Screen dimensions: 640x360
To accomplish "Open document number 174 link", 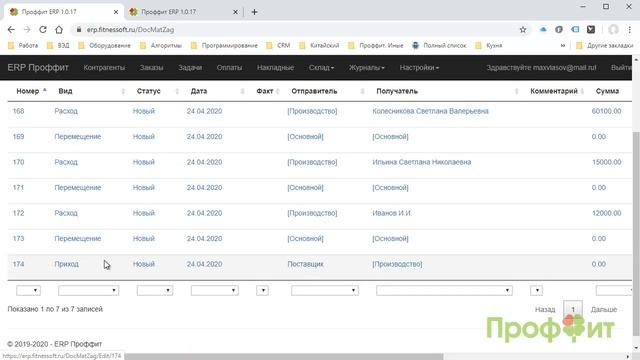I will [x=18, y=264].
